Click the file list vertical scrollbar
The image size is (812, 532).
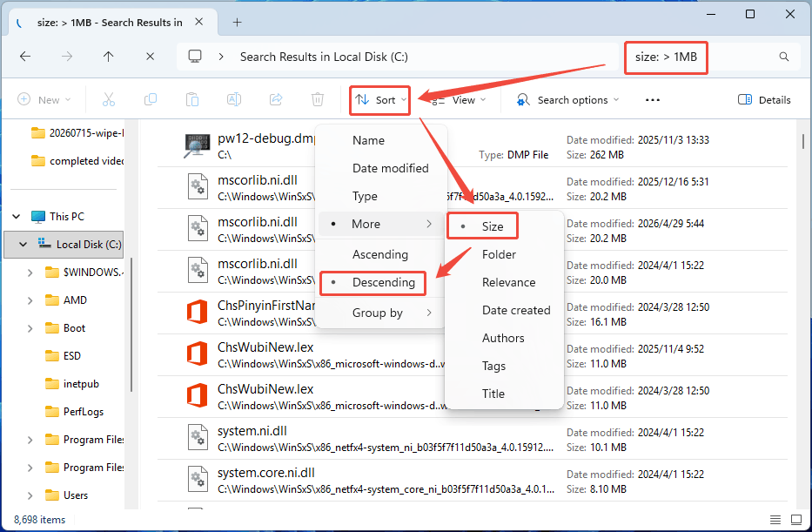[x=802, y=141]
